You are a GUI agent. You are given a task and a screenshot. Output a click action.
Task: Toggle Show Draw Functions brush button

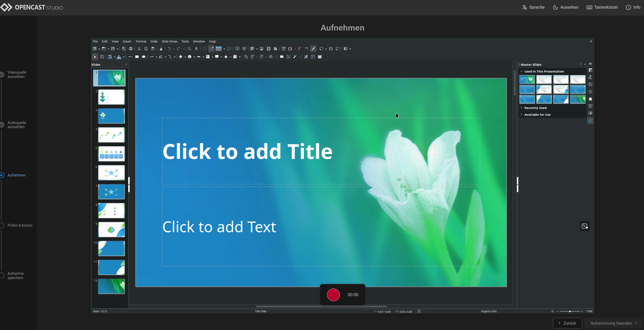pyautogui.click(x=313, y=49)
